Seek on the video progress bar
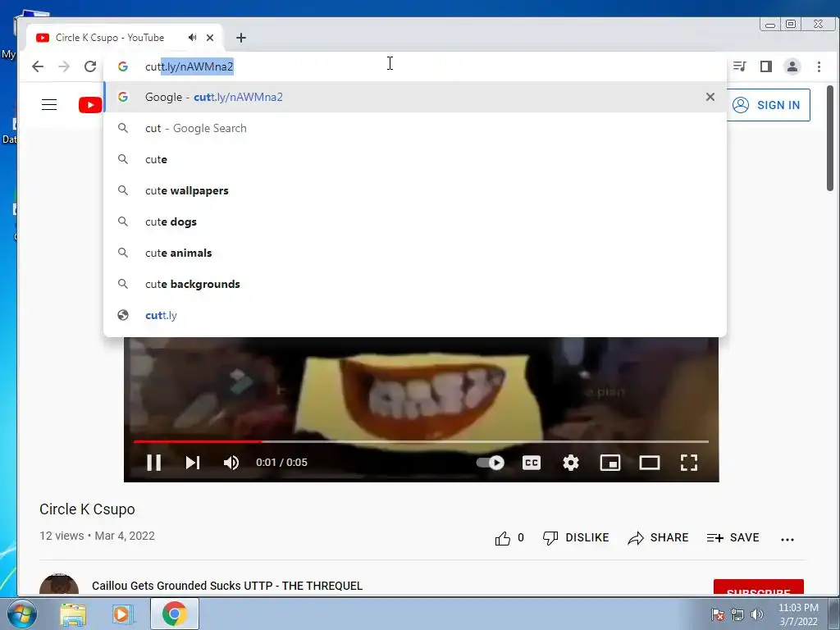This screenshot has height=630, width=840. pos(421,442)
